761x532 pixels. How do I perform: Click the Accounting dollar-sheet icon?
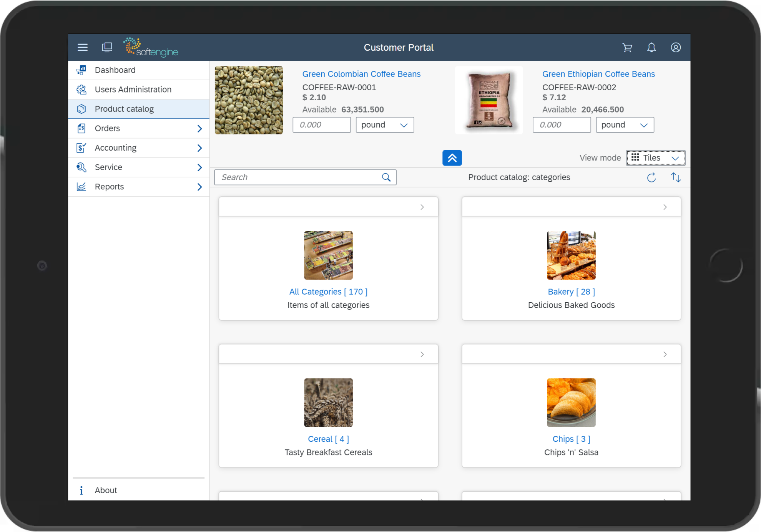pos(81,148)
